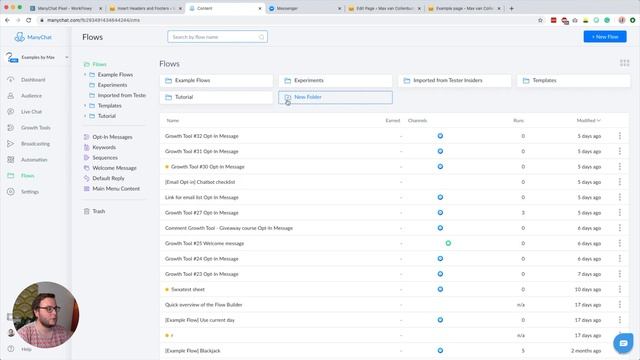Open Growth Tool #31 Opt-In Message flow

pyautogui.click(x=202, y=151)
